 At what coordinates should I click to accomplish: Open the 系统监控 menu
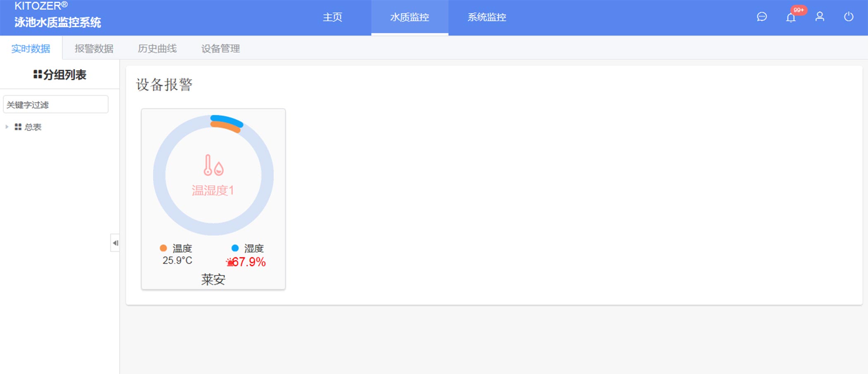(487, 17)
